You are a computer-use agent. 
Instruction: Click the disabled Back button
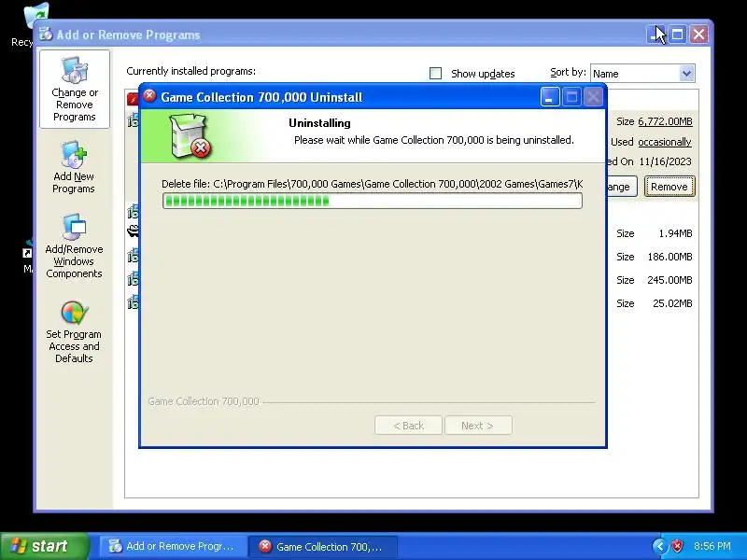click(408, 426)
